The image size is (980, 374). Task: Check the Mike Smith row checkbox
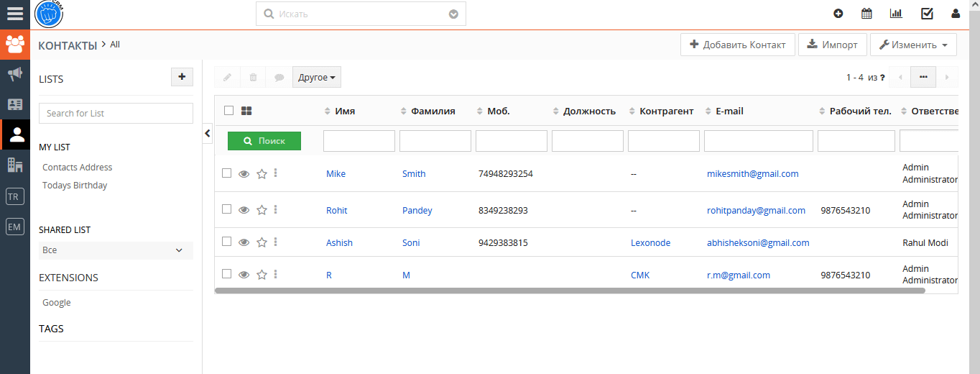tap(226, 173)
